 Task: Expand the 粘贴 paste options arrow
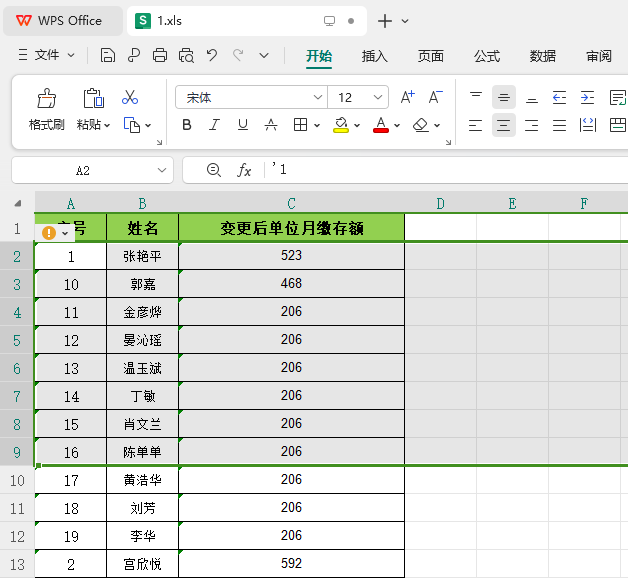[107, 126]
